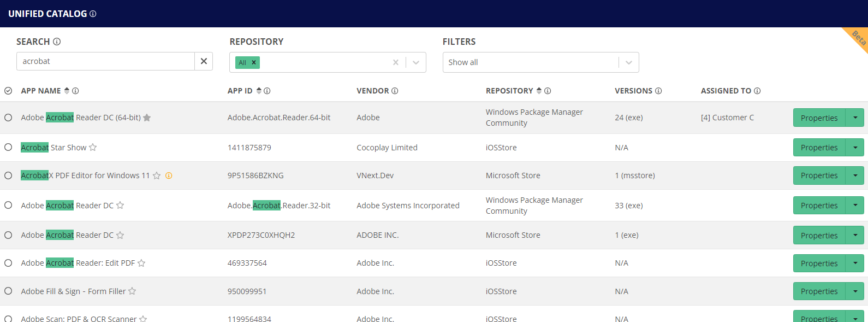This screenshot has height=322, width=868.
Task: Click orange info icon next to AcrobatX PDF Editor
Action: (x=169, y=175)
